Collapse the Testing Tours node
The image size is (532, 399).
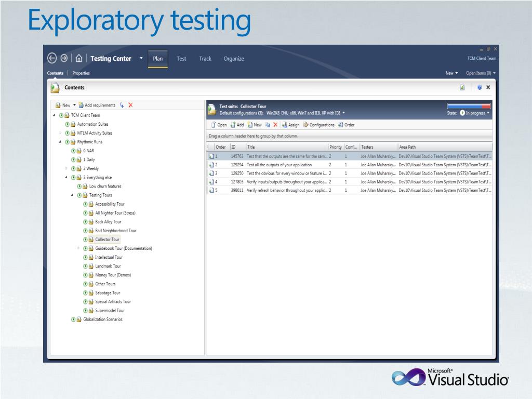[x=72, y=195]
